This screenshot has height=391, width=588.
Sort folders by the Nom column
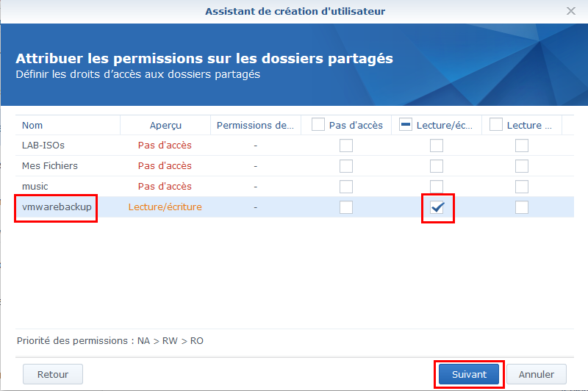[x=32, y=125]
